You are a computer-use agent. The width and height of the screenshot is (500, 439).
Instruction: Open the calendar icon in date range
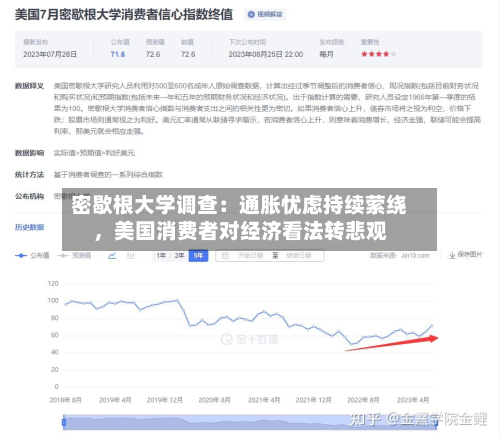[225, 256]
